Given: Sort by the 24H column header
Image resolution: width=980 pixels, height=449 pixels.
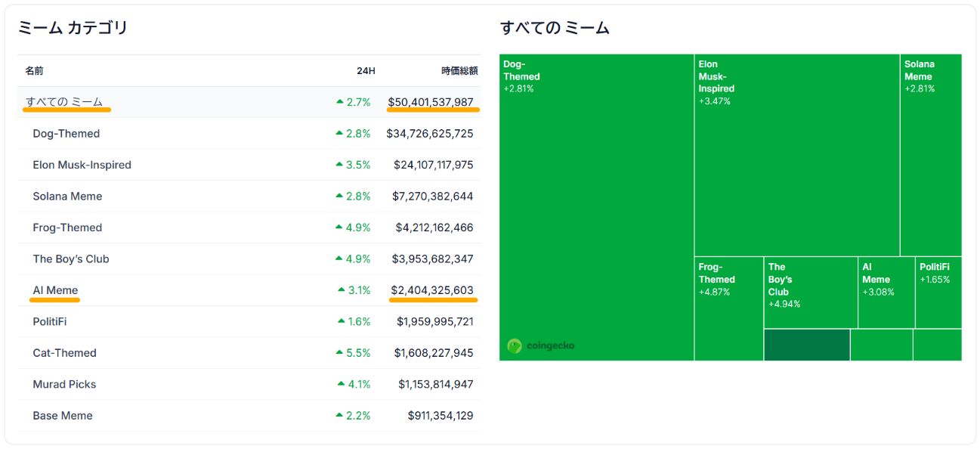Looking at the screenshot, I should (366, 71).
